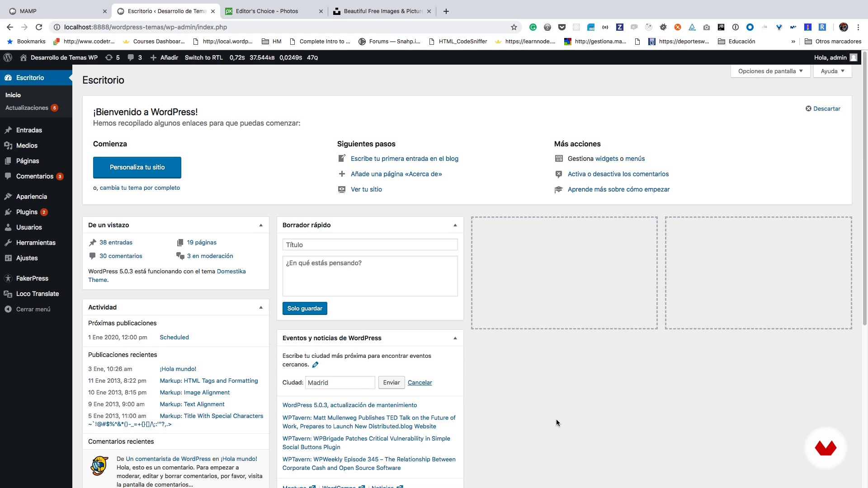Open the comments bubble showing 3 in admin bar
The width and height of the screenshot is (868, 488).
pyautogui.click(x=135, y=57)
